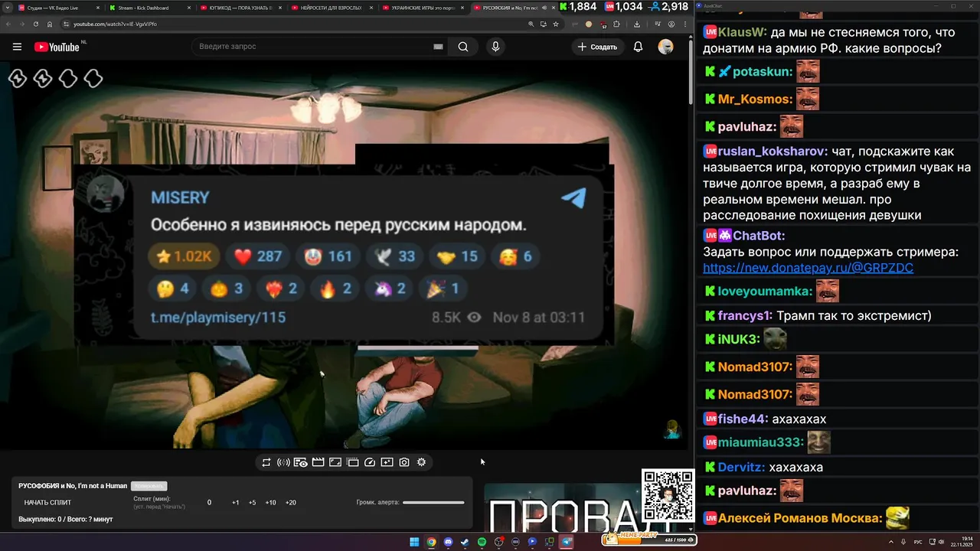This screenshot has width=980, height=551.
Task: Reload the page with browser refresh button
Action: pyautogui.click(x=35, y=24)
